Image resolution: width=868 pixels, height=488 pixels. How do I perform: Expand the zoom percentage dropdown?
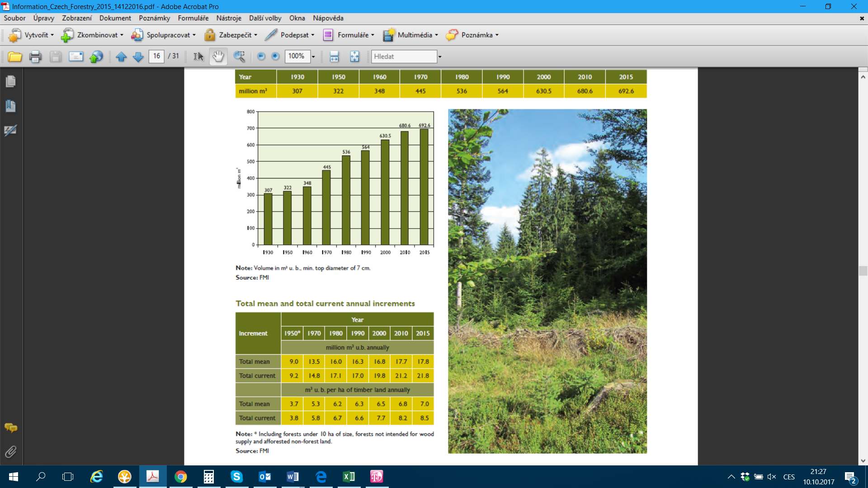click(x=313, y=56)
